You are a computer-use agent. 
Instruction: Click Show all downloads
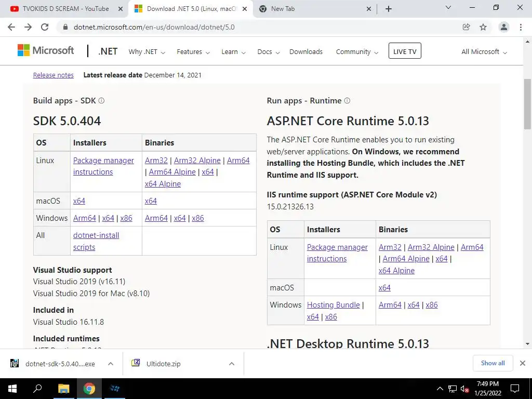click(493, 363)
